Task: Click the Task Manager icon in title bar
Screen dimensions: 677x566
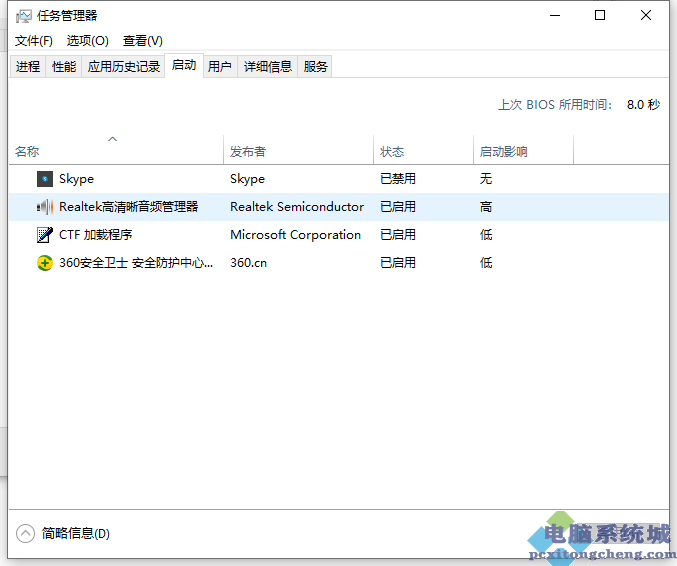Action: pyautogui.click(x=23, y=16)
